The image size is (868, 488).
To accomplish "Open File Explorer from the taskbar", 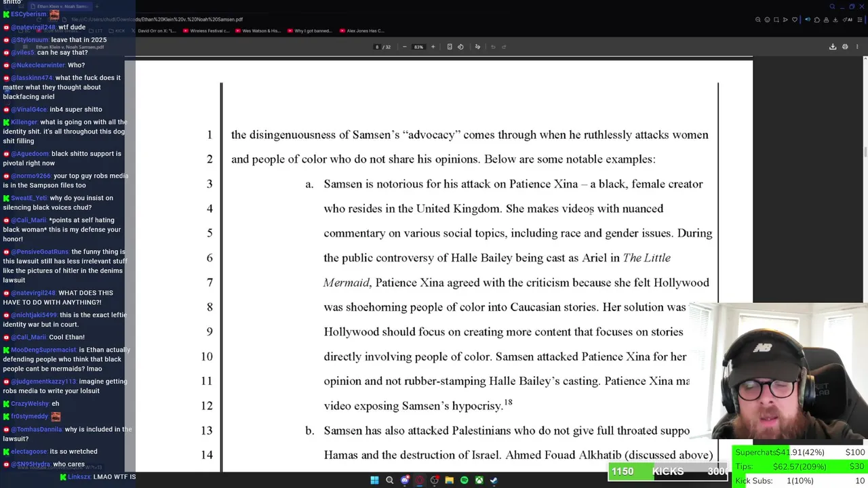I will coord(449,480).
